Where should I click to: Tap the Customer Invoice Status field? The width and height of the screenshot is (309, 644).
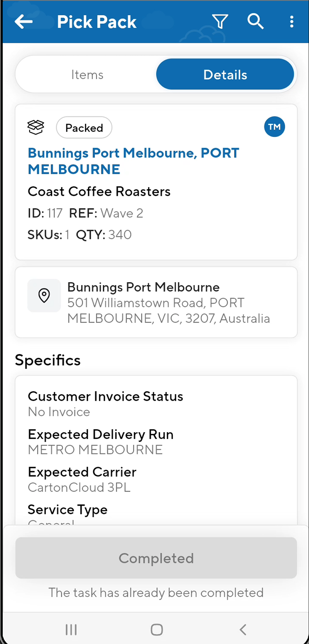click(105, 404)
